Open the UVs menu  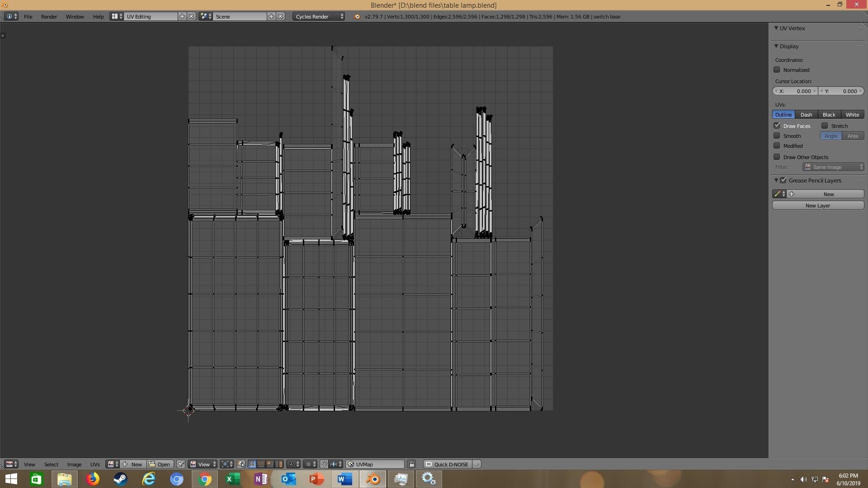point(94,464)
